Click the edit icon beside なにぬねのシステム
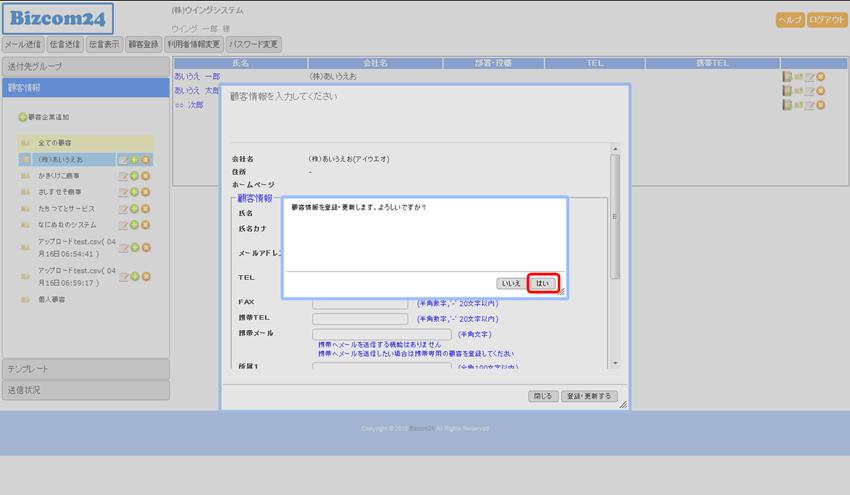The height and width of the screenshot is (495, 850). [123, 225]
